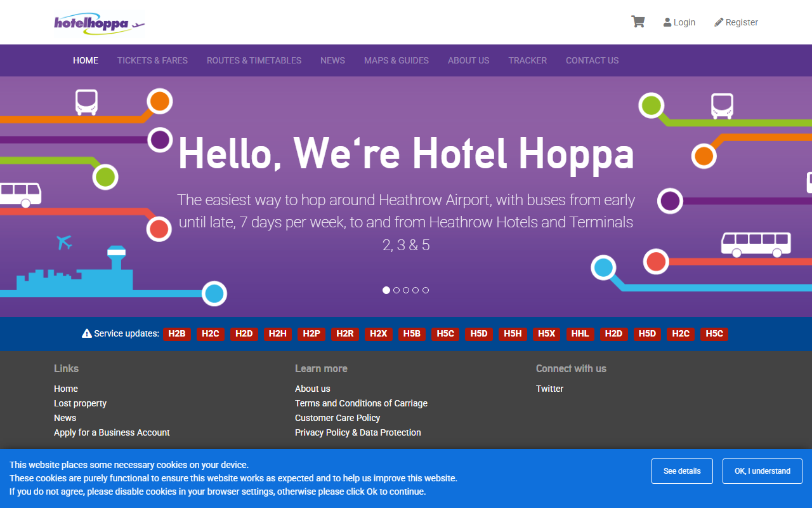Click OK, I understand in the cookie banner
Viewport: 812px width, 508px height.
[x=763, y=471]
